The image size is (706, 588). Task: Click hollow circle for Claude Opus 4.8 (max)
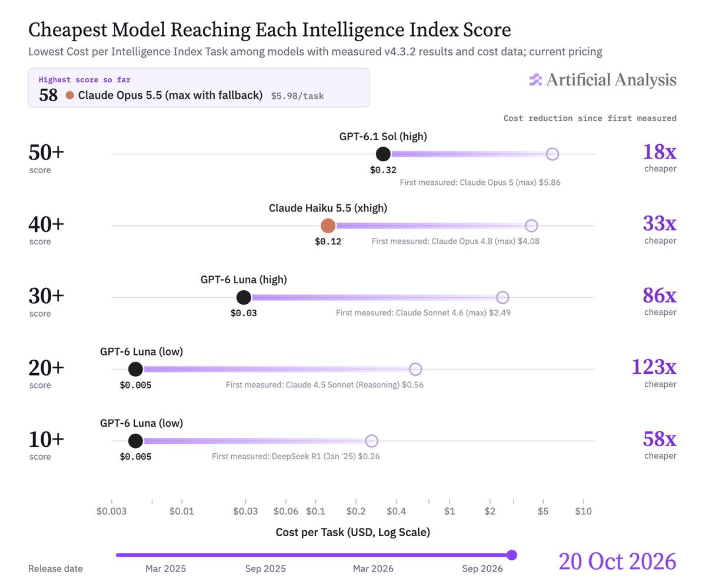click(x=531, y=226)
